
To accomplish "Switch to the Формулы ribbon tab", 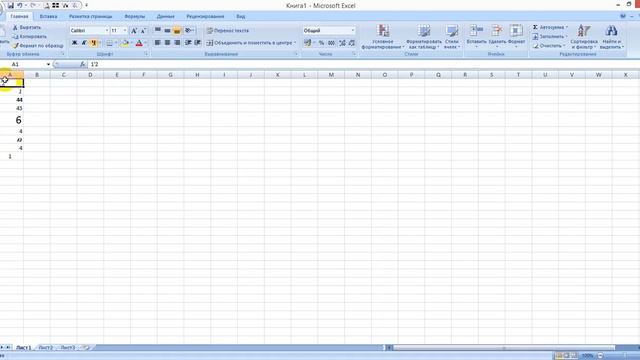I will click(135, 17).
